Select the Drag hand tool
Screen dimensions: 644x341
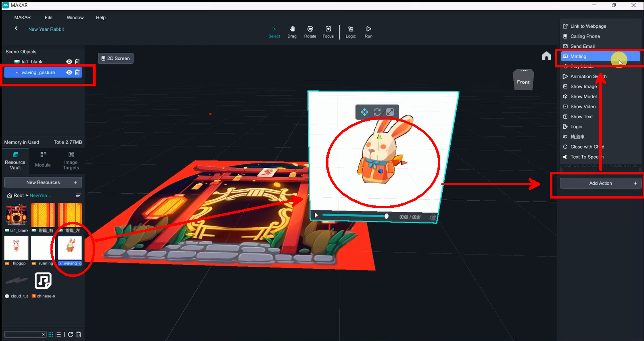coord(292,31)
